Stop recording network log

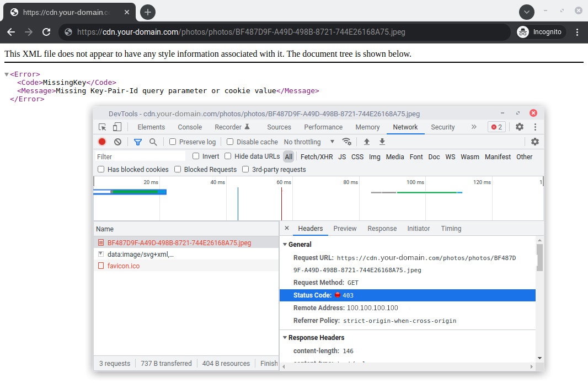pyautogui.click(x=102, y=142)
